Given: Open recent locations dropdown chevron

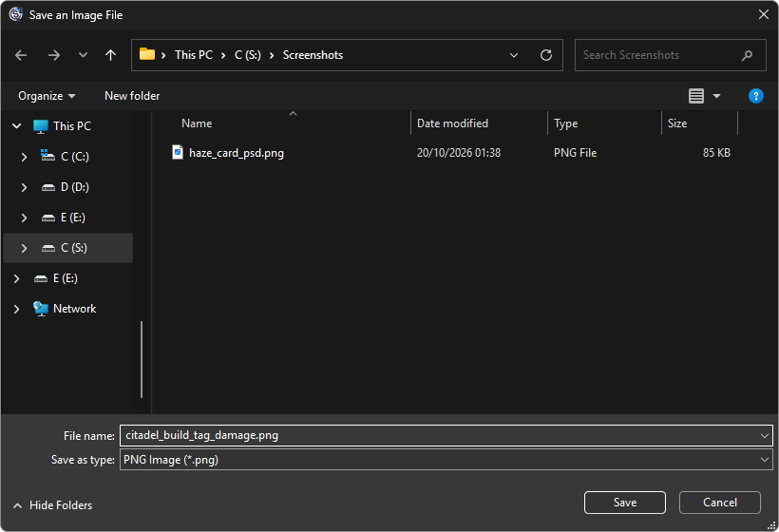Looking at the screenshot, I should pos(83,55).
